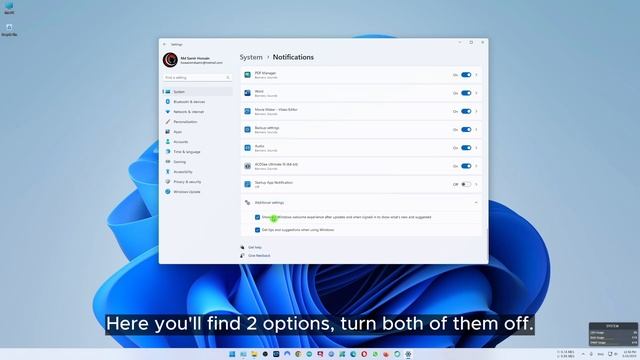Click the Audio app icon in the list

[x=247, y=148]
